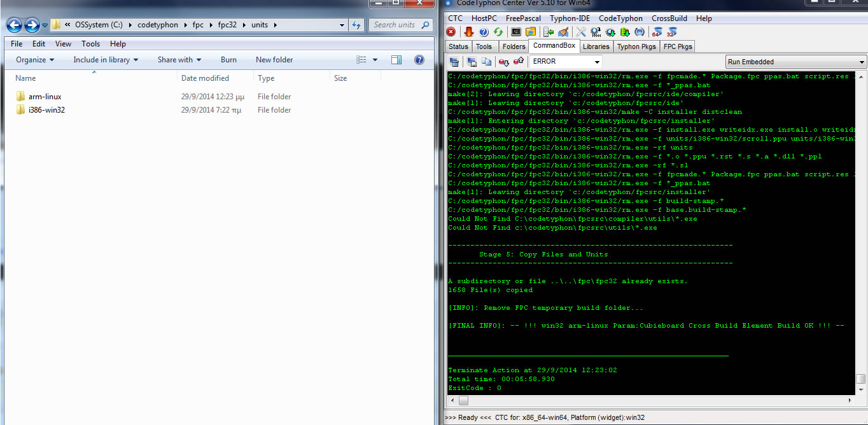Open the black terminal console icon
868x425 pixels.
(516, 32)
